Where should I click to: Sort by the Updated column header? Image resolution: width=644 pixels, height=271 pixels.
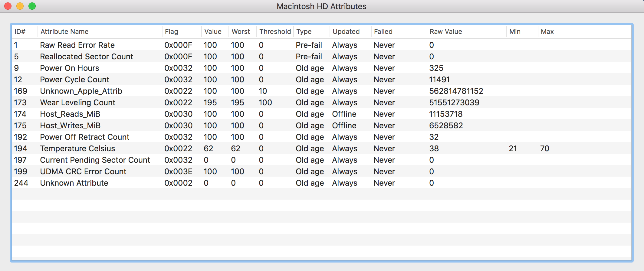pos(350,31)
